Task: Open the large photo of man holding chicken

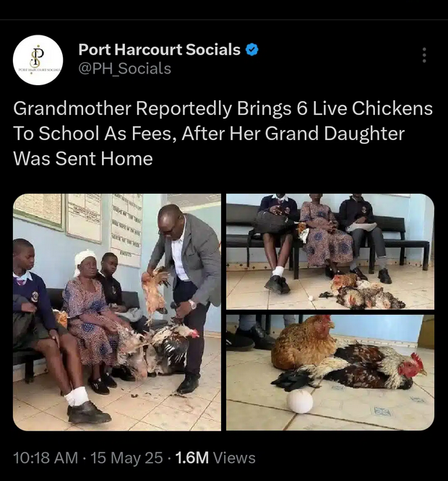Action: click(116, 312)
